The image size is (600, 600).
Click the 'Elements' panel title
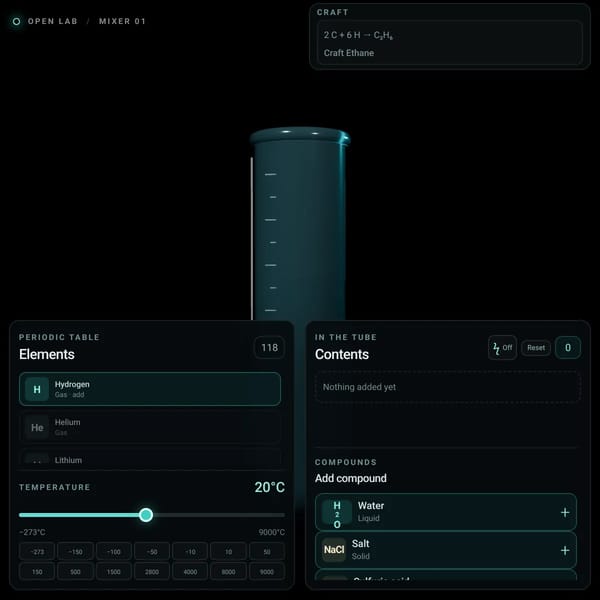47,354
